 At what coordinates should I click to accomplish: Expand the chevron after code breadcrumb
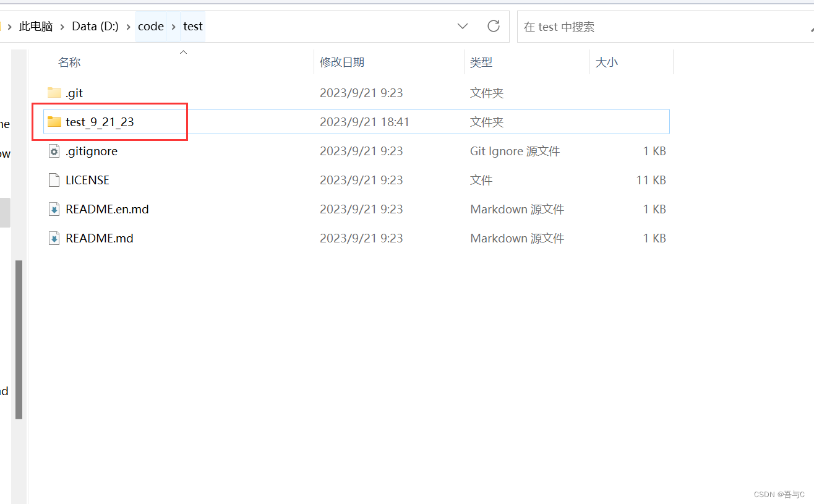tap(174, 27)
